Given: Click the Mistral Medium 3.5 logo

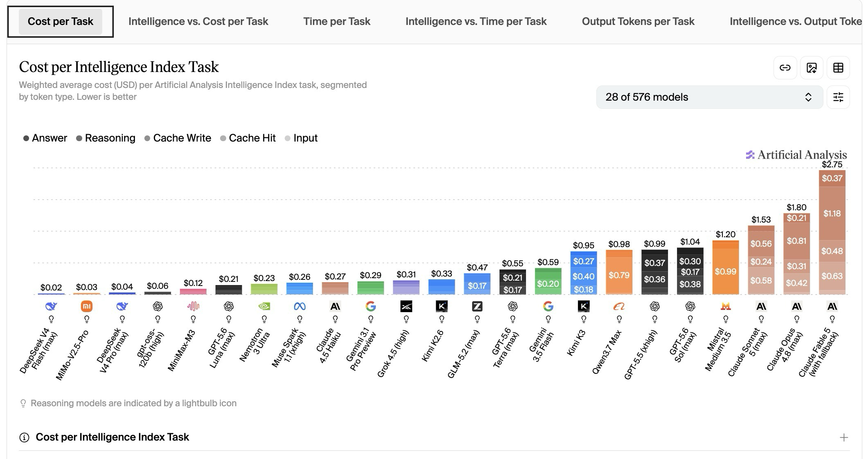Looking at the screenshot, I should [x=726, y=306].
